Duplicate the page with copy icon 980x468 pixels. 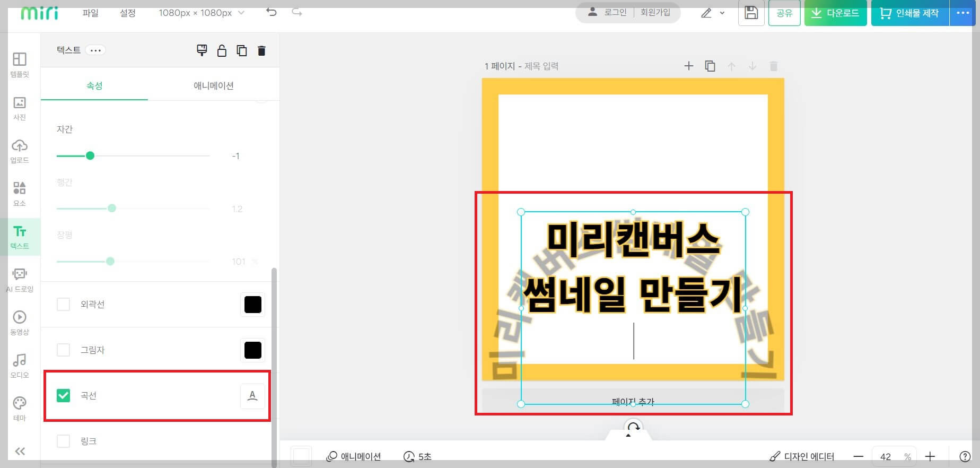coord(710,66)
